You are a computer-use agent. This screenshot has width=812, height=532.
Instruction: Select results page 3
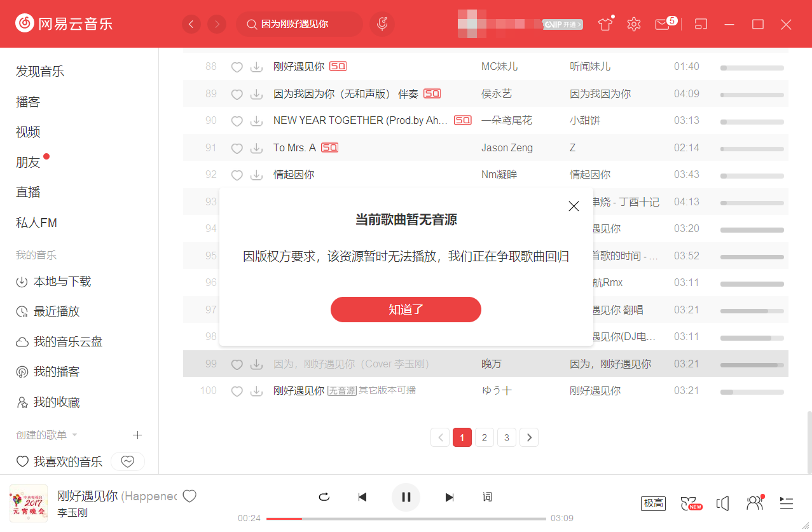(507, 437)
